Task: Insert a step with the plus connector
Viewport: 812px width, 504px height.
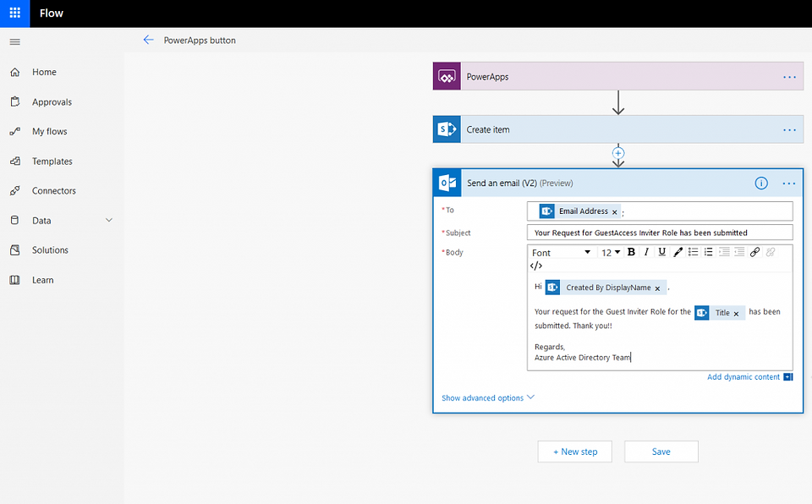Action: pos(617,153)
